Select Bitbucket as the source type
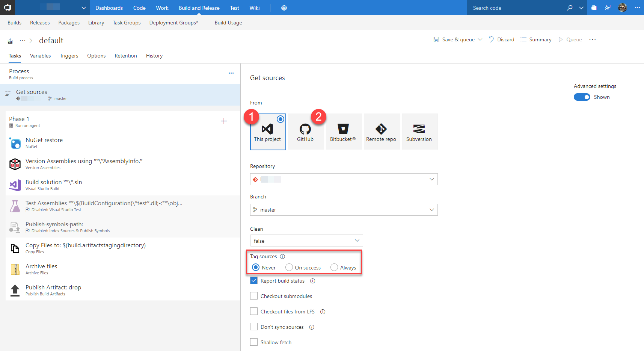The width and height of the screenshot is (644, 351). (x=343, y=132)
